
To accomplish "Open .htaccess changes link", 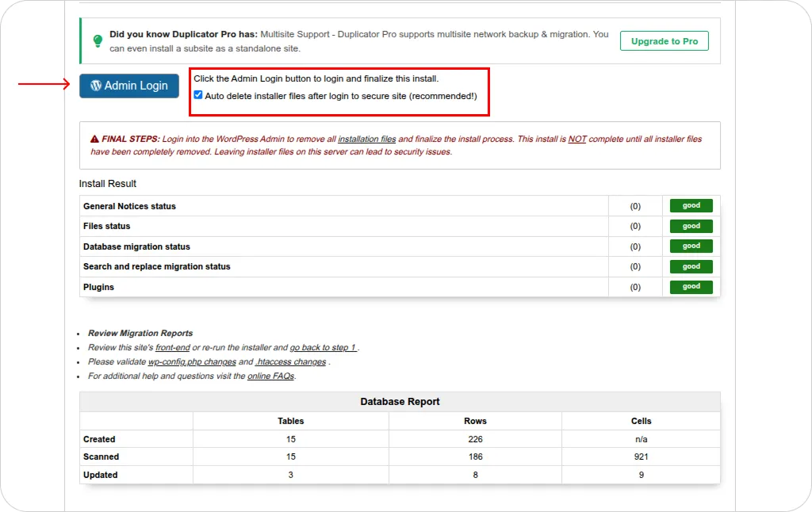I will (x=291, y=362).
